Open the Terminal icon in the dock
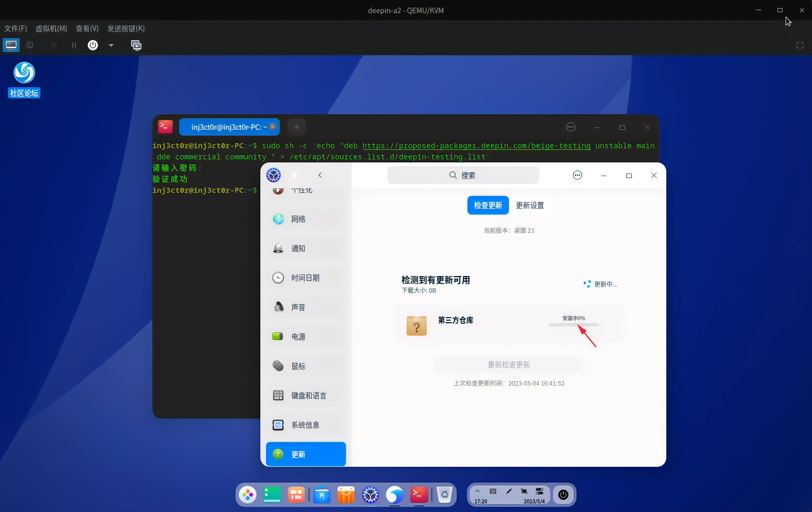 419,495
